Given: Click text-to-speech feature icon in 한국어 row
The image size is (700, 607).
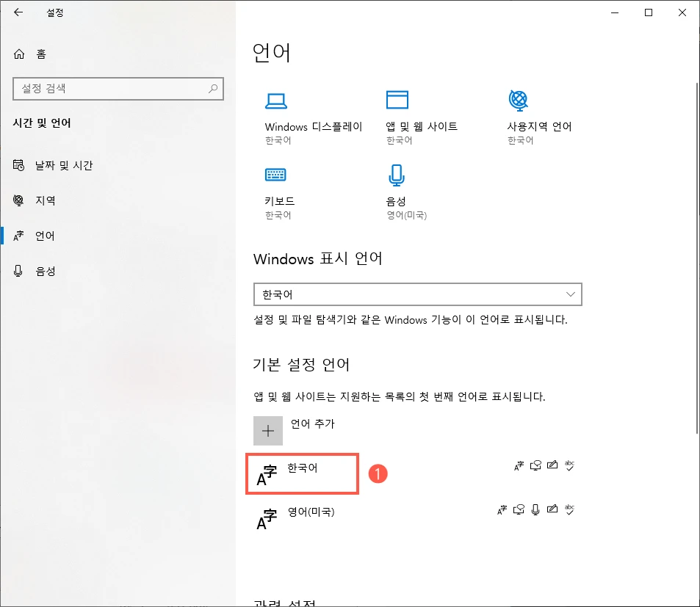Looking at the screenshot, I should click(535, 465).
